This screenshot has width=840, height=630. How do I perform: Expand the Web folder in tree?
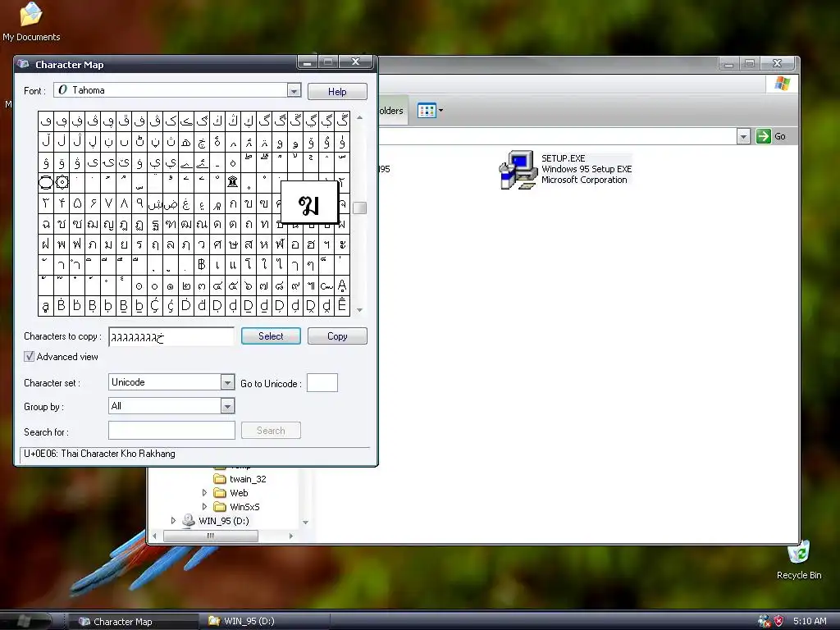(204, 493)
